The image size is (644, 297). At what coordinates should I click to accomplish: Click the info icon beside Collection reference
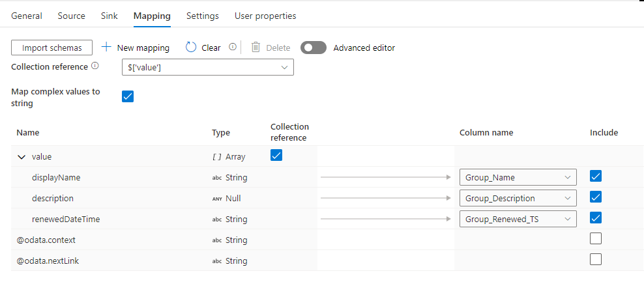(x=95, y=66)
